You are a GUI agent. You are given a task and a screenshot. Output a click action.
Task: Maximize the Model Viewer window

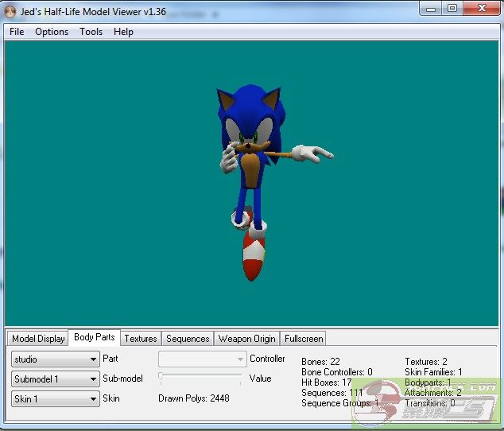[452, 9]
